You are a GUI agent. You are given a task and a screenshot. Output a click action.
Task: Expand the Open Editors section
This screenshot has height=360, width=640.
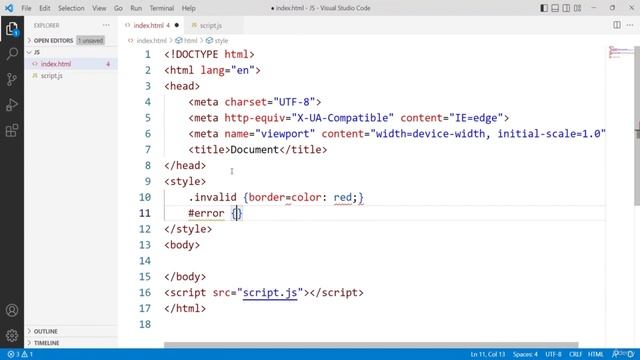pos(71,40)
